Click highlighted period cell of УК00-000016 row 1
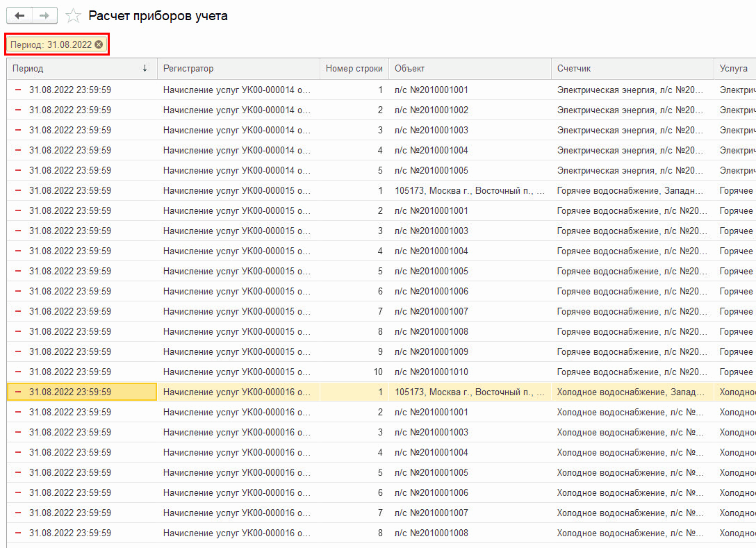Screen dimensions: 756x548 coord(82,392)
